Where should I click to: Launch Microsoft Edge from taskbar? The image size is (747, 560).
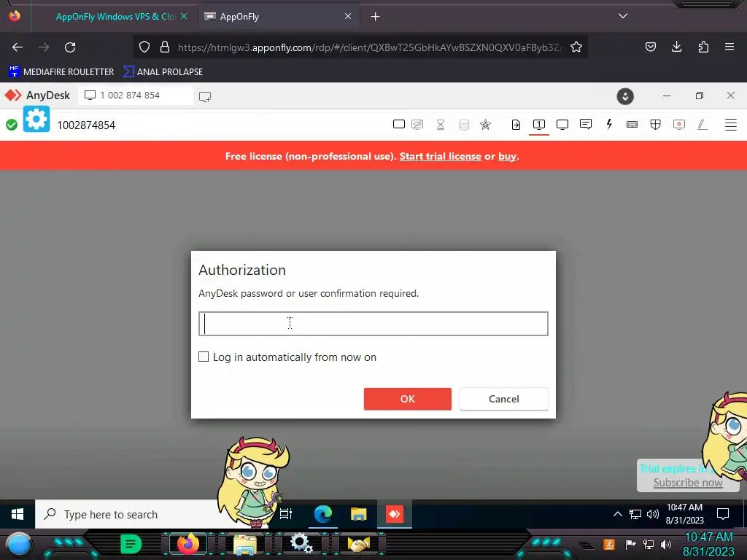pyautogui.click(x=323, y=514)
